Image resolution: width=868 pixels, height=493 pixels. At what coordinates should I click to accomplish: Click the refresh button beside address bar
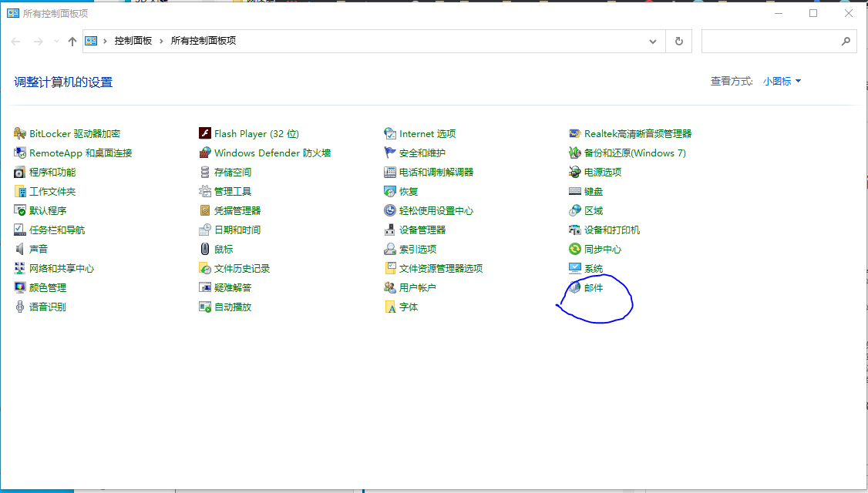(x=678, y=42)
